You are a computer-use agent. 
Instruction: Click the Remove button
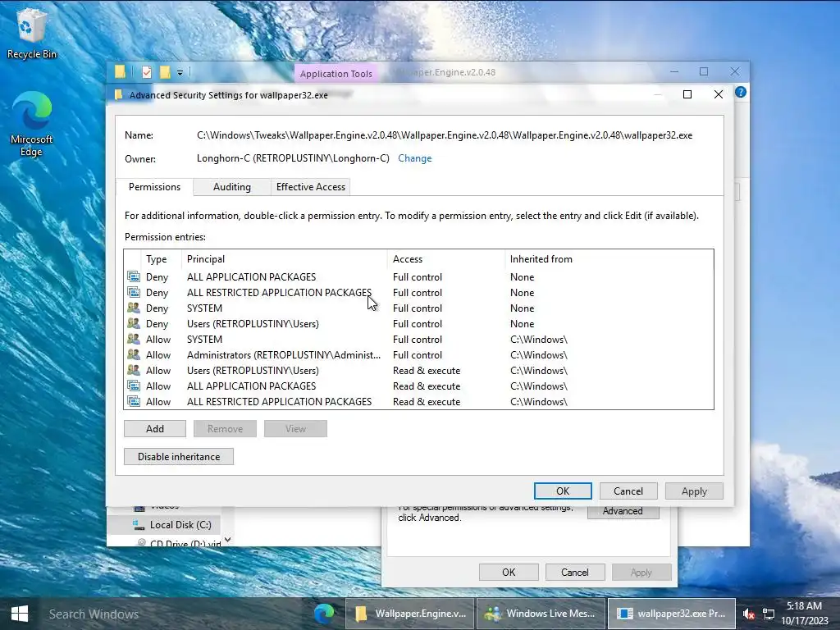point(225,428)
